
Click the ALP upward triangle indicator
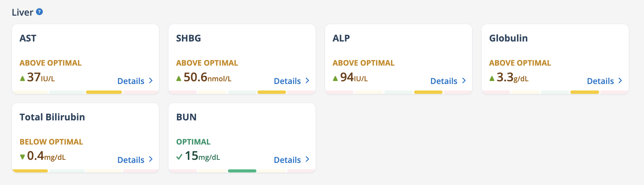(x=335, y=79)
